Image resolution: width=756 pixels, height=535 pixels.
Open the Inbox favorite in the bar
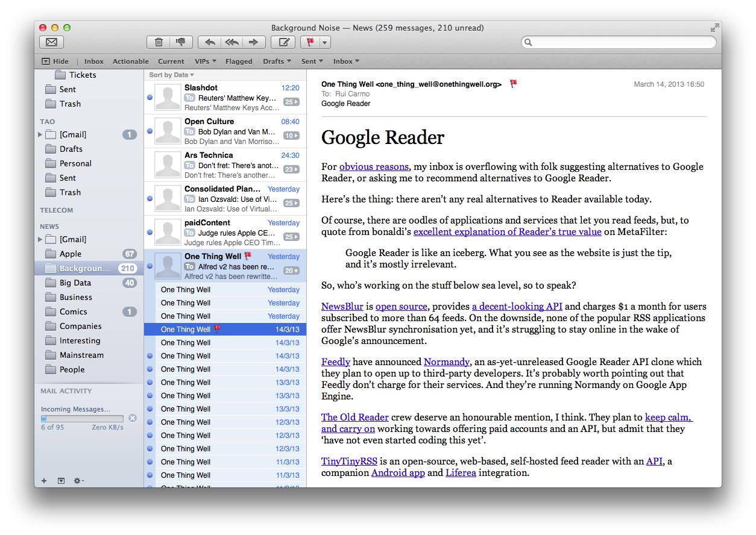pos(94,61)
